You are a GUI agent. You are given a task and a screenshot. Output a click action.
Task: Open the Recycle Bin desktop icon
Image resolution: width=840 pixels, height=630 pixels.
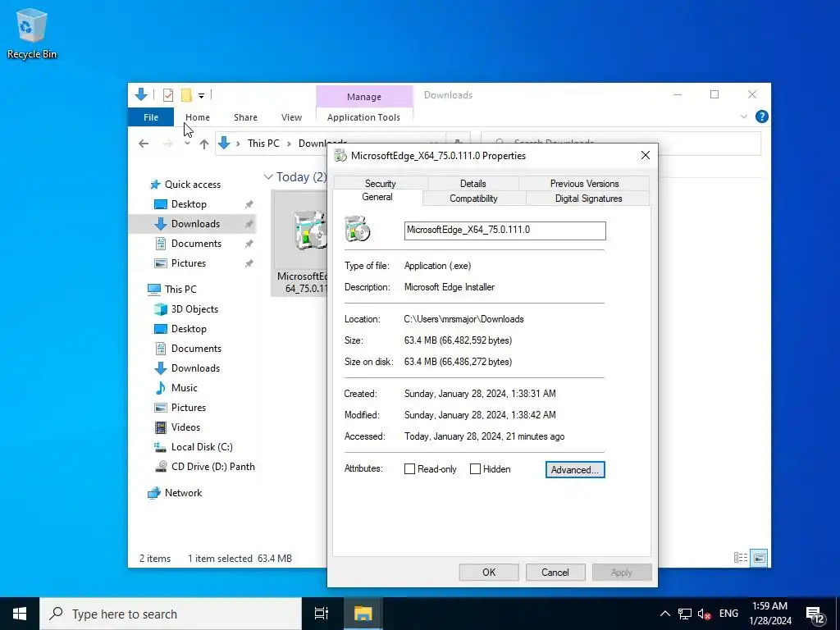pyautogui.click(x=31, y=33)
